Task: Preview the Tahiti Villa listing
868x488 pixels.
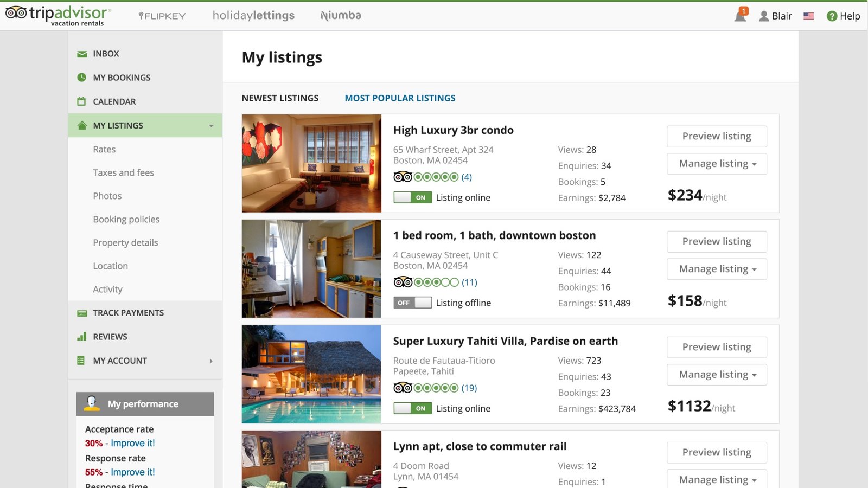Action: point(717,347)
